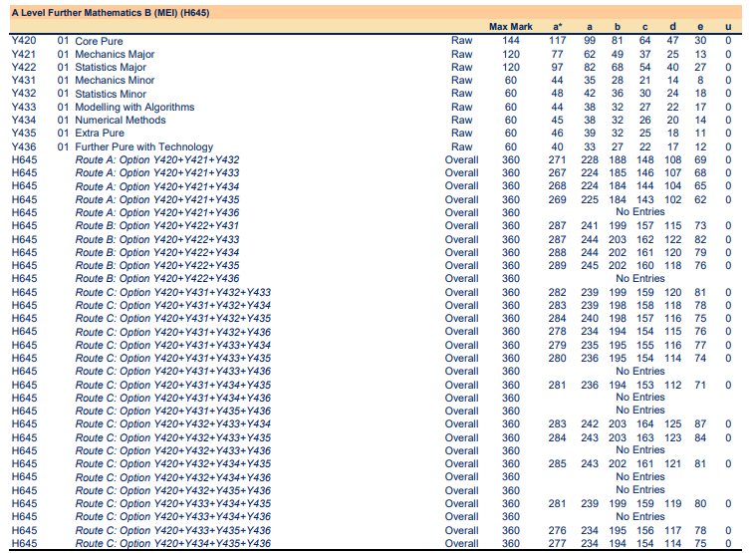Viewport: 756px width, 553px height.
Task: Click a* value '97' in Statistics Major row
Action: pos(558,67)
